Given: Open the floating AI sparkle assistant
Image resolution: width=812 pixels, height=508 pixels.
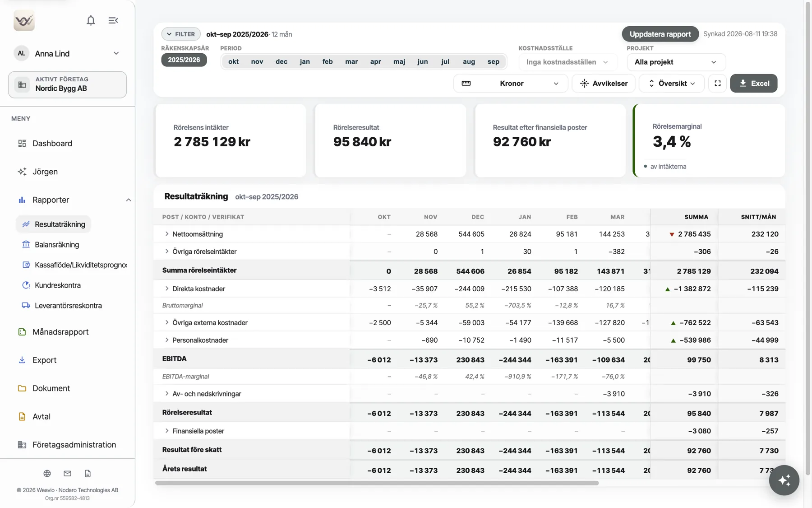Looking at the screenshot, I should click(x=784, y=480).
